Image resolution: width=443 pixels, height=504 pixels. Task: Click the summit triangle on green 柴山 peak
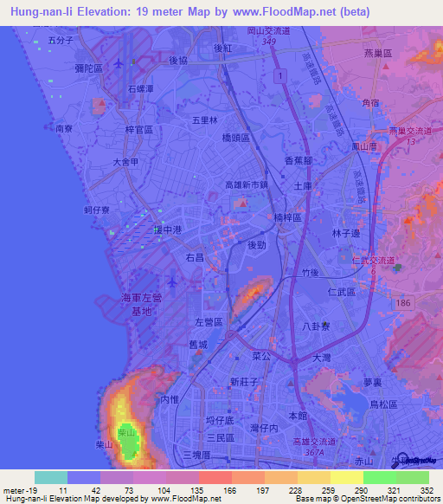coord(135,454)
